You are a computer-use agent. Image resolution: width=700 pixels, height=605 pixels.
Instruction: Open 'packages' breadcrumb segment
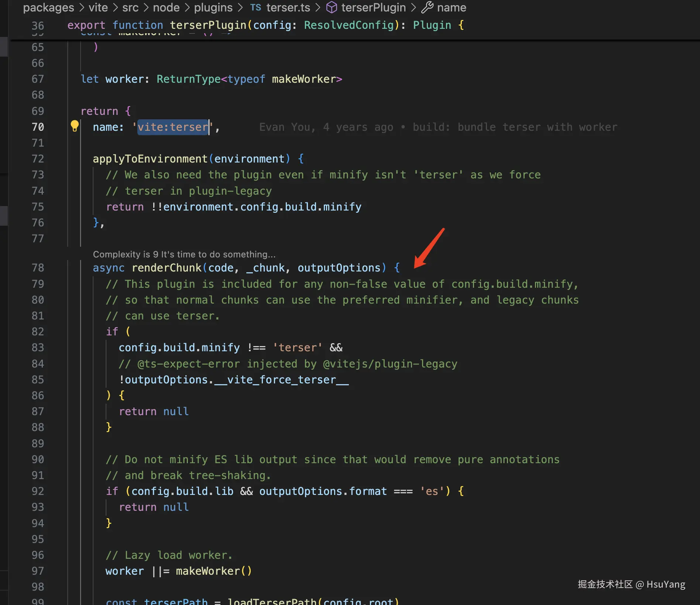(x=48, y=7)
